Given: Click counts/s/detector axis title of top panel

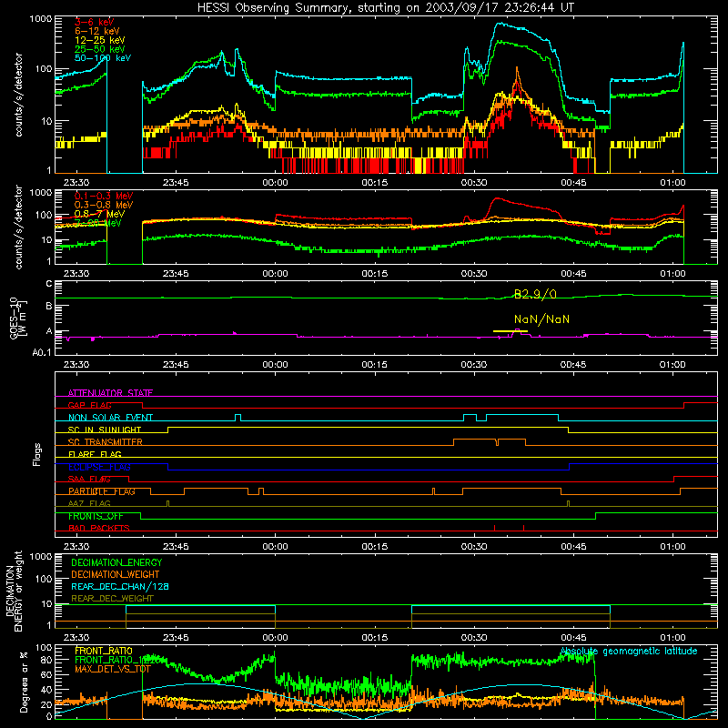Looking at the screenshot, I should click(x=18, y=95).
